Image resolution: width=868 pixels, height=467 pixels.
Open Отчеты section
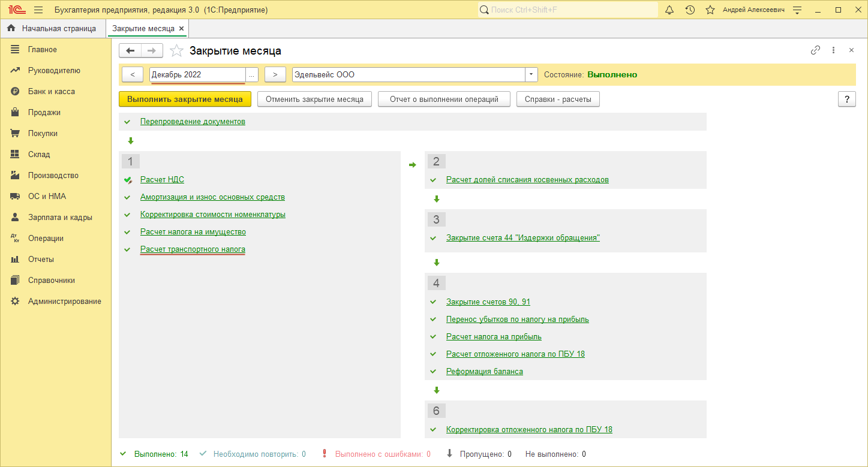coord(41,259)
